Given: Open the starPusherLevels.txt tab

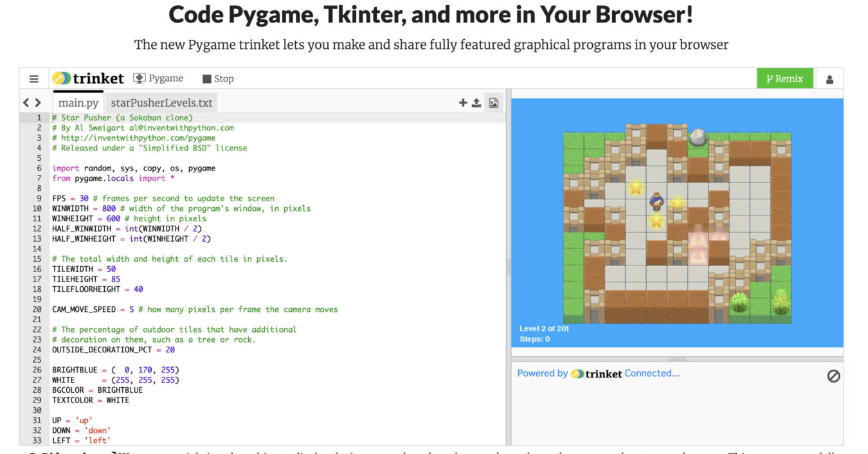Looking at the screenshot, I should [161, 103].
